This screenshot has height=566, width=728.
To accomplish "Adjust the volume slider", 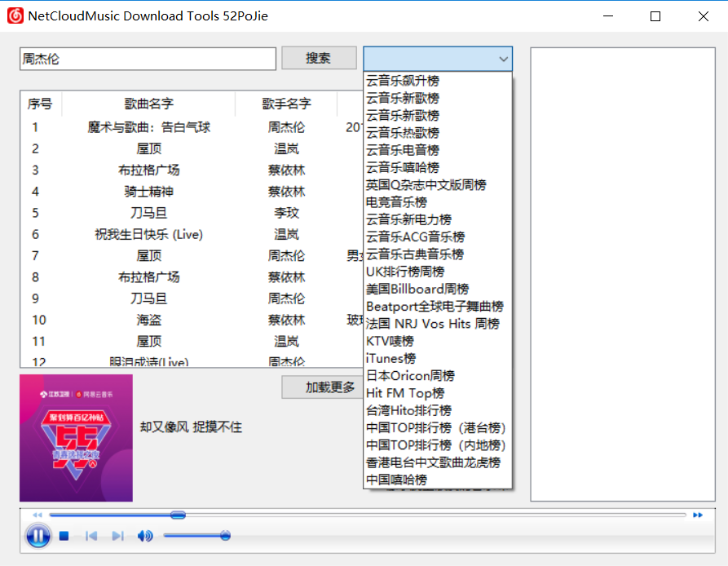I will pyautogui.click(x=225, y=536).
